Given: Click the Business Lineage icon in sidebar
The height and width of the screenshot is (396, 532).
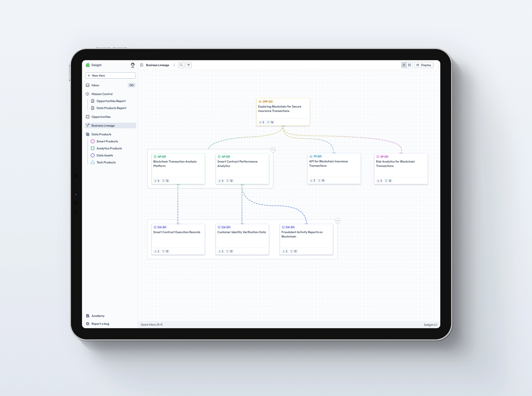Looking at the screenshot, I should tap(88, 125).
